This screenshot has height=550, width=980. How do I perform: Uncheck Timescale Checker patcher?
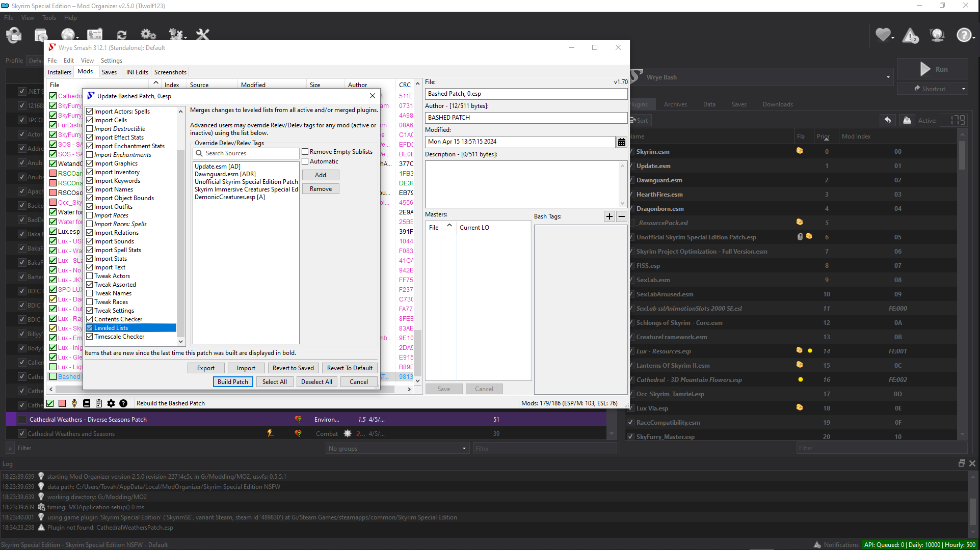coord(90,337)
